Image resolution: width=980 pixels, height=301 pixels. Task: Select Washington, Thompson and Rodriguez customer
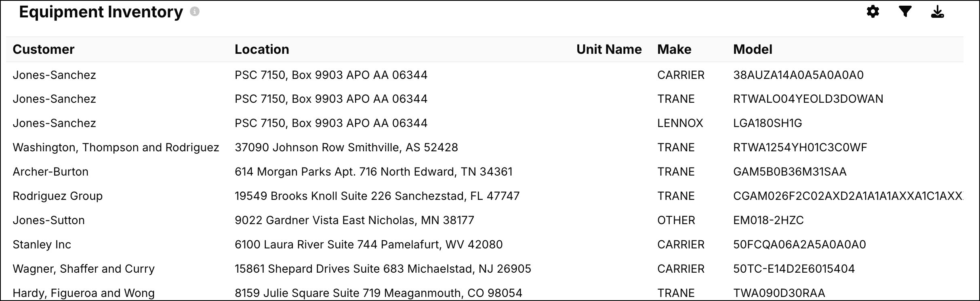pos(116,147)
